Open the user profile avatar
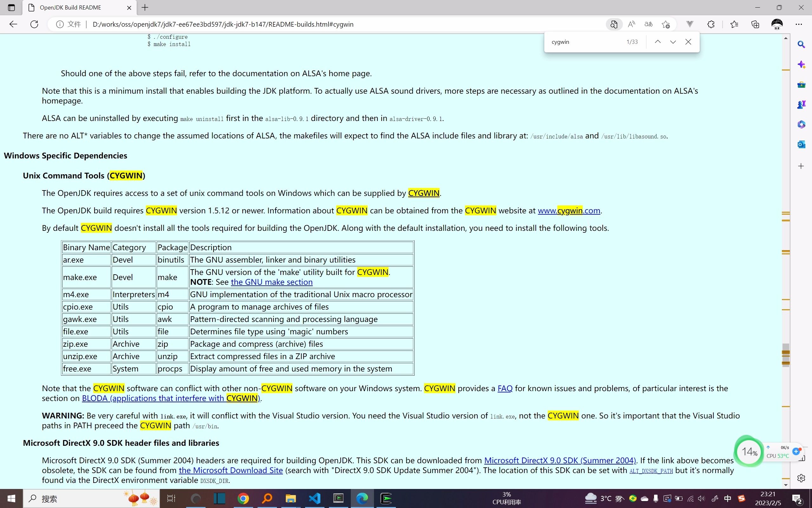Image resolution: width=812 pixels, height=508 pixels. point(777,24)
